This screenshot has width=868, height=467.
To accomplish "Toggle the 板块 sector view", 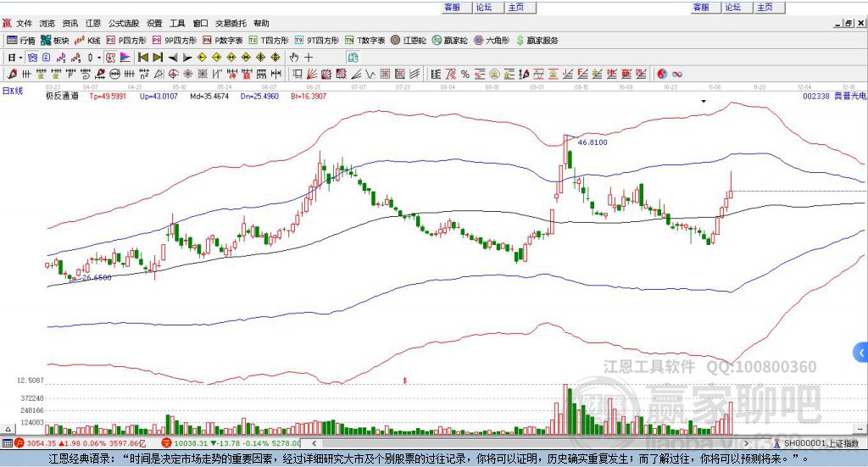I will point(54,41).
